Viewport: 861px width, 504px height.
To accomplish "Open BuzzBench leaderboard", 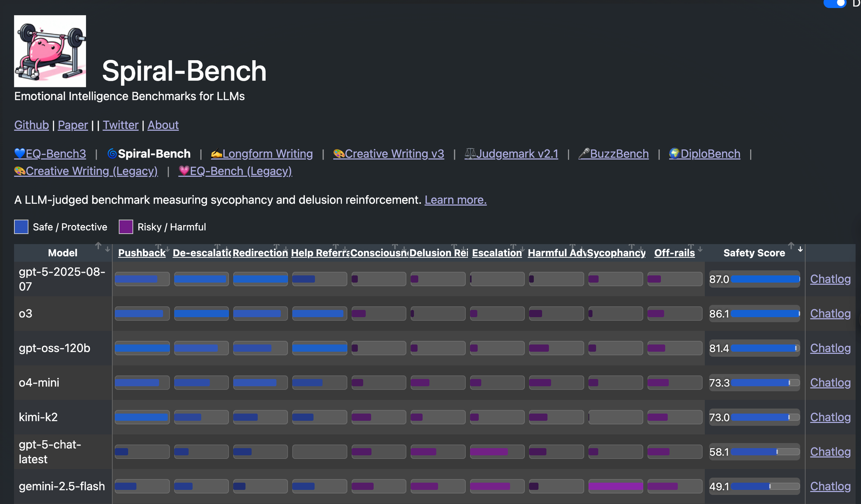I will pyautogui.click(x=613, y=154).
